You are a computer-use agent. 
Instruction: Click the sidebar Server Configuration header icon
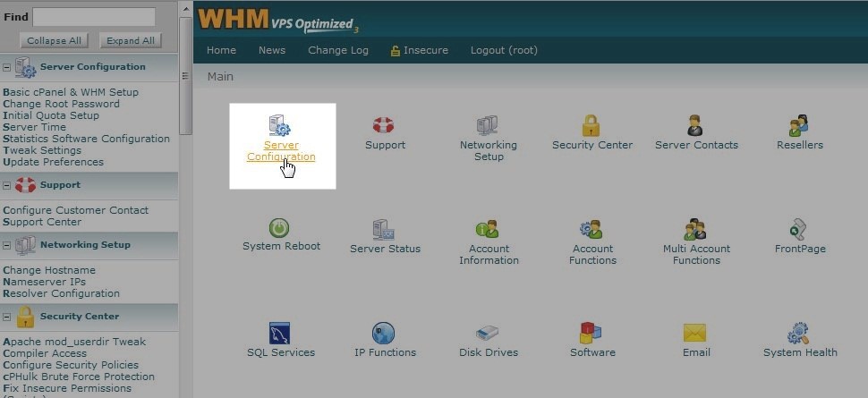(25, 67)
